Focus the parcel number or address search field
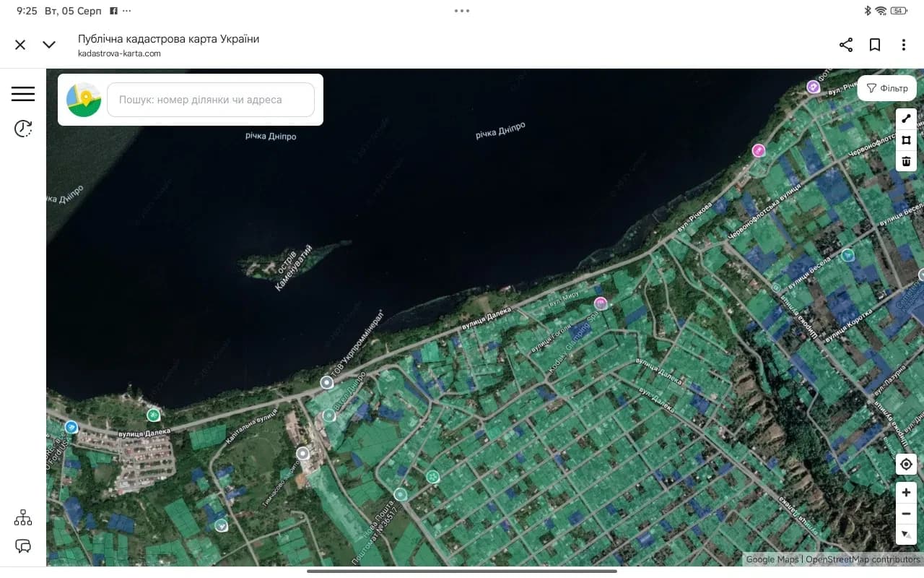This screenshot has width=924, height=578. click(x=211, y=100)
